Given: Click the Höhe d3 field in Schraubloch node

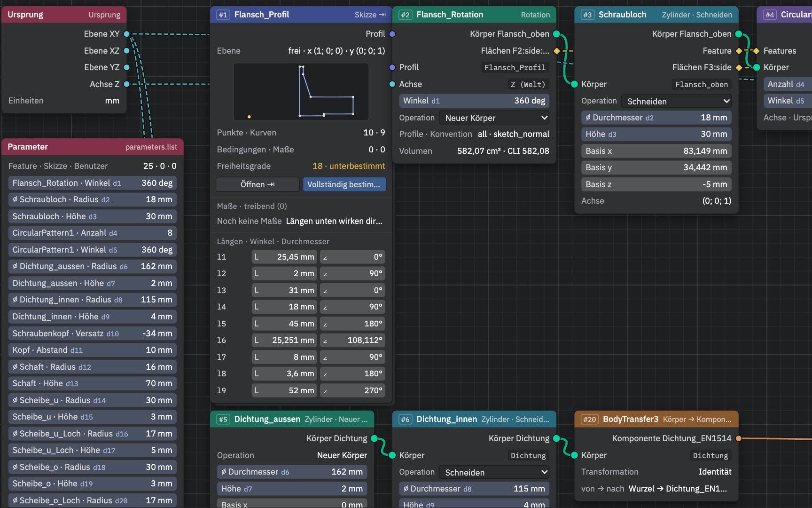Looking at the screenshot, I should (656, 134).
